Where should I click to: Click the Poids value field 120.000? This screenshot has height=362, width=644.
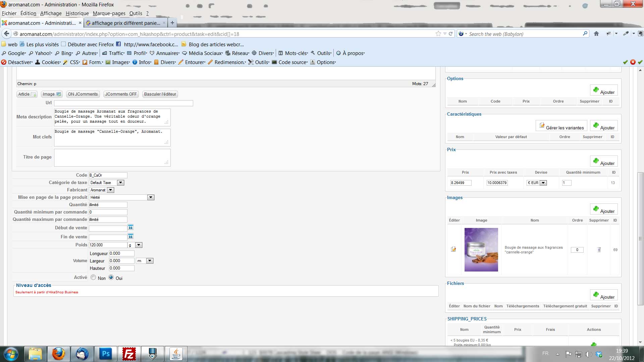pos(108,245)
